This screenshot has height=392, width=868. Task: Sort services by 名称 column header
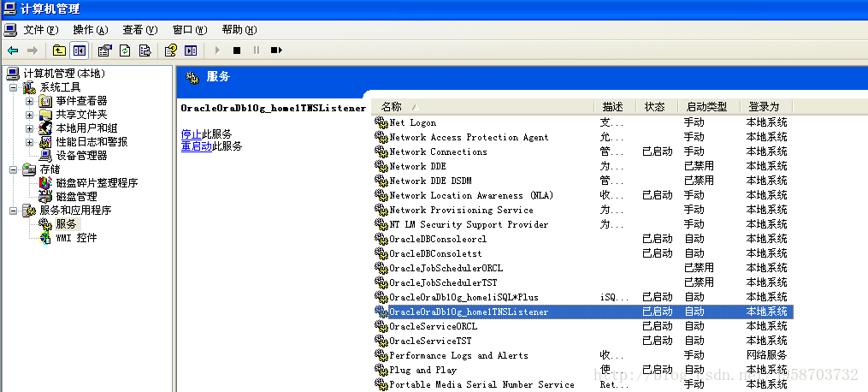click(x=482, y=107)
